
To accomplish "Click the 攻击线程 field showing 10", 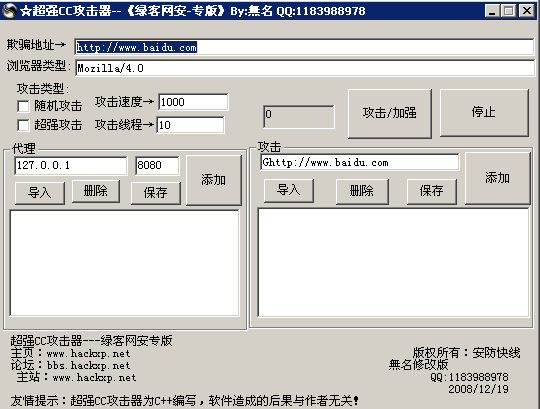I will (x=190, y=125).
